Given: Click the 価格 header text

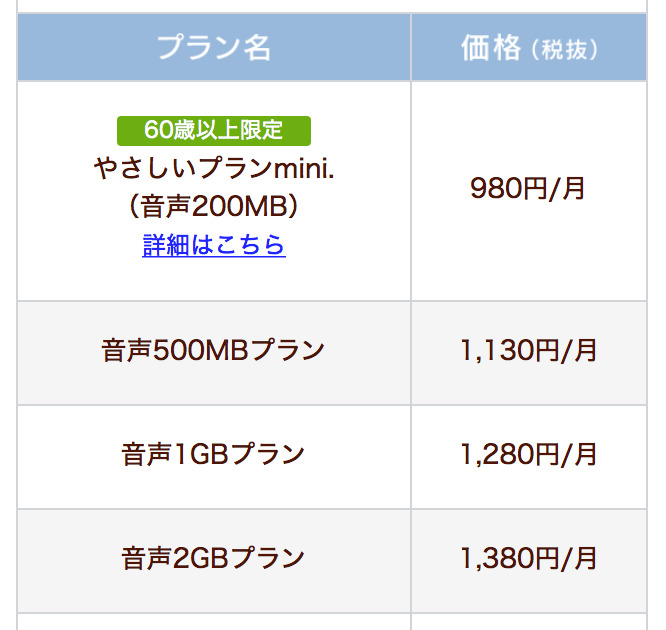Looking at the screenshot, I should (x=492, y=48).
